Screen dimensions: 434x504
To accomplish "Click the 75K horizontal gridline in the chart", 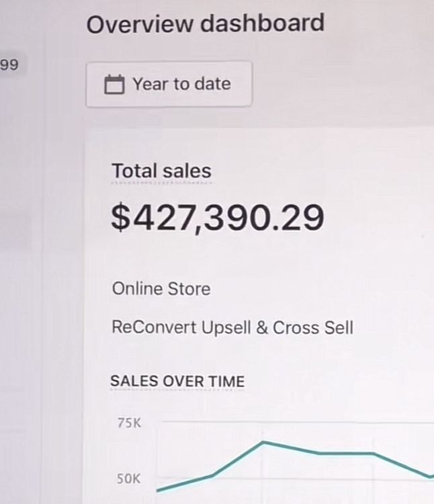I will tap(296, 423).
